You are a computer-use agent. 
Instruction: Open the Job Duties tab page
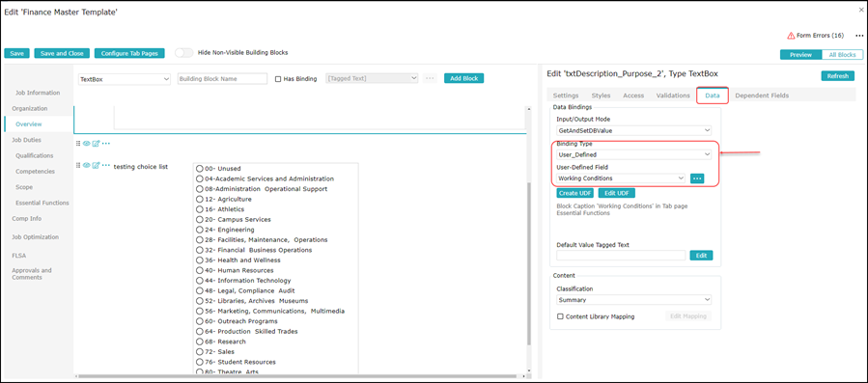[x=27, y=140]
